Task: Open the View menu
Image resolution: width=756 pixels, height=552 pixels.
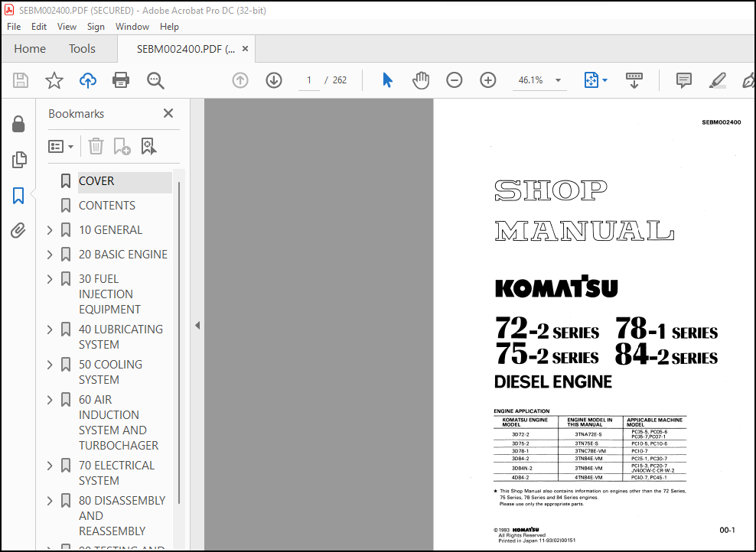Action: (x=67, y=27)
